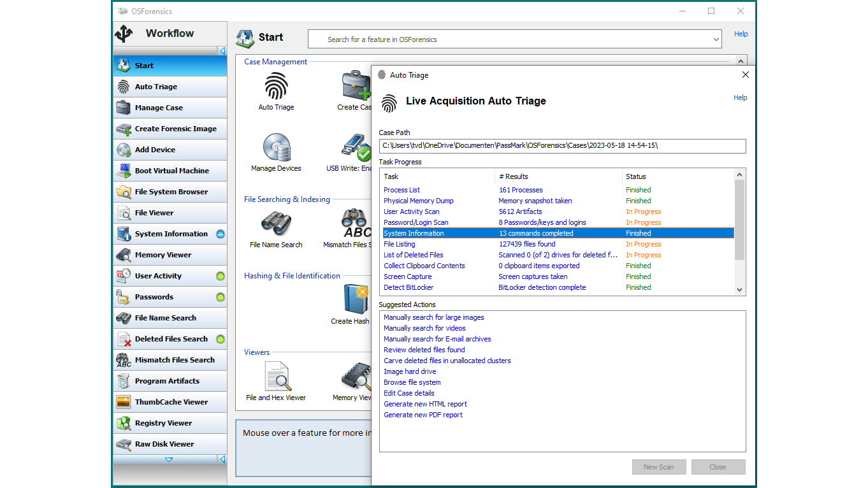Open Auto Triage from the Workflow sidebar
This screenshot has height=488, width=868.
click(170, 87)
